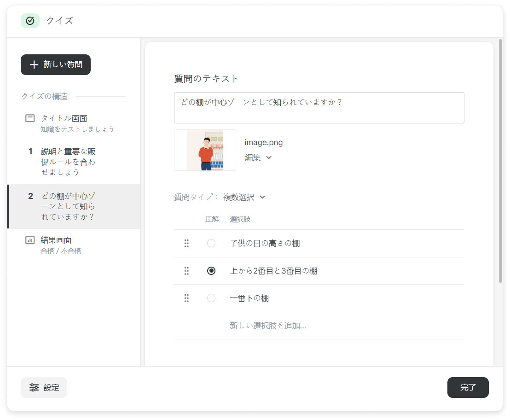Click the quiz checkmark icon in header
The height and width of the screenshot is (420, 510).
tap(30, 21)
